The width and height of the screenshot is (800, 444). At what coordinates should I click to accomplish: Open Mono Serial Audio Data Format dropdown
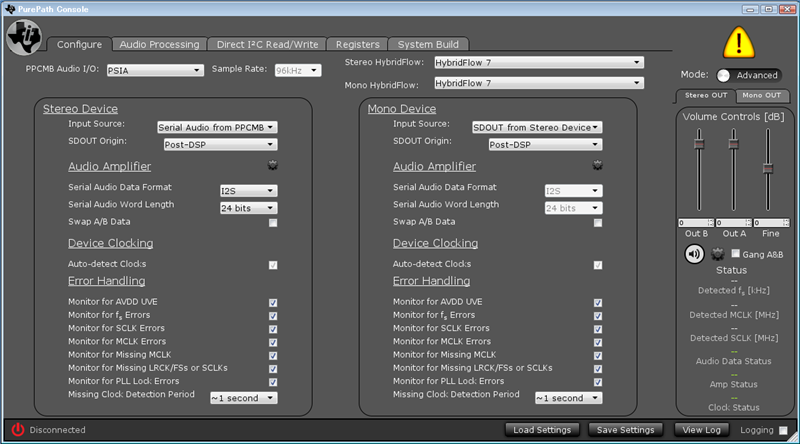pyautogui.click(x=573, y=191)
